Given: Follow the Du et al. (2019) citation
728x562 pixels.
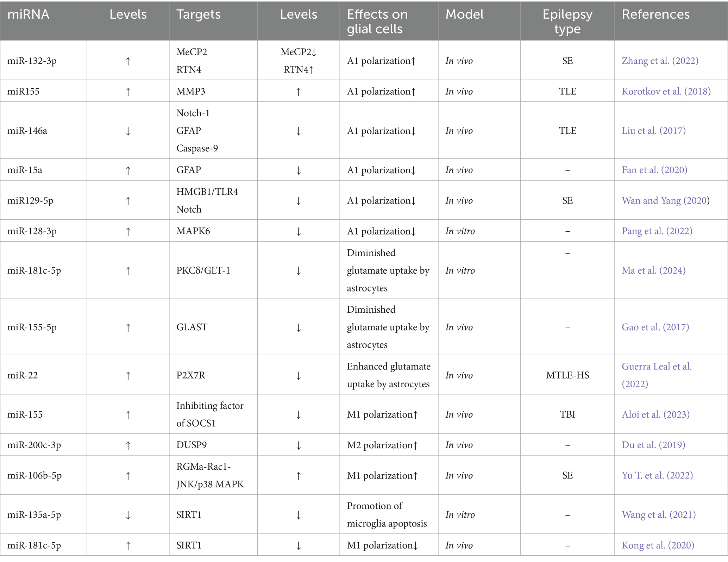Looking at the screenshot, I should tap(653, 445).
